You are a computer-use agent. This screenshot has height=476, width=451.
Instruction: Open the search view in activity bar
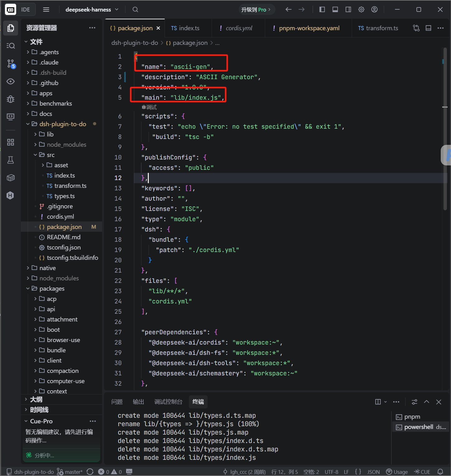pyautogui.click(x=11, y=46)
